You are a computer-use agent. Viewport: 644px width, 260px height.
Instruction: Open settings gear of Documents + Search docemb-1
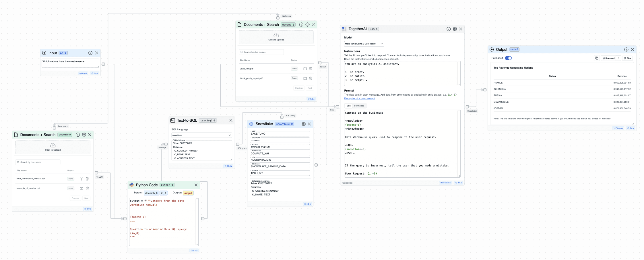point(307,25)
